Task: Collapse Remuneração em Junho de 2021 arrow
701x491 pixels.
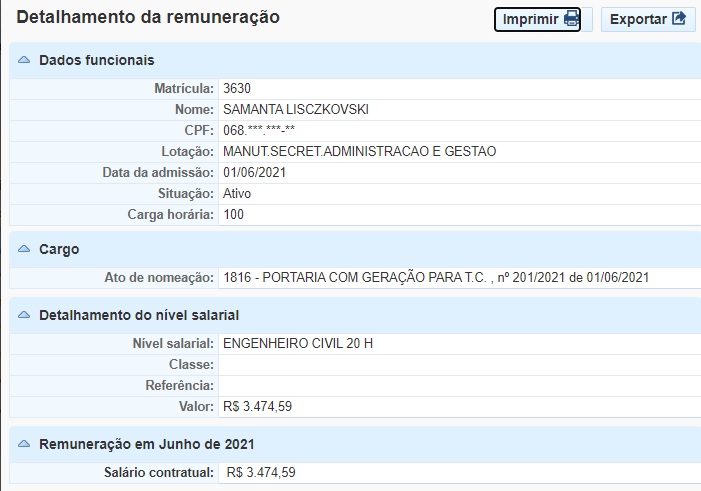Action: (24, 442)
